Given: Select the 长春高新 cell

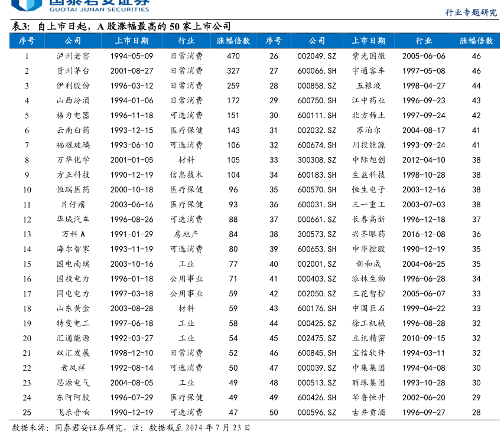Looking at the screenshot, I should click(369, 220).
